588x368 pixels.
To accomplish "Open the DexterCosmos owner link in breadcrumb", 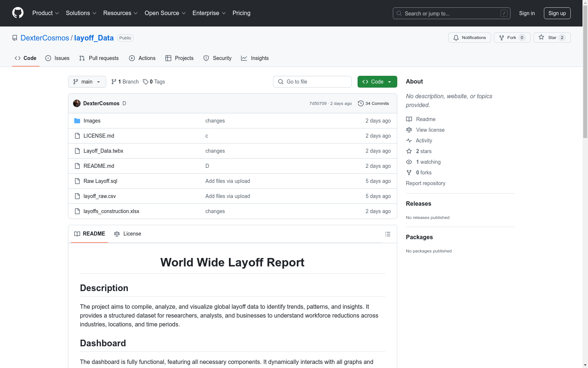I will tap(45, 38).
